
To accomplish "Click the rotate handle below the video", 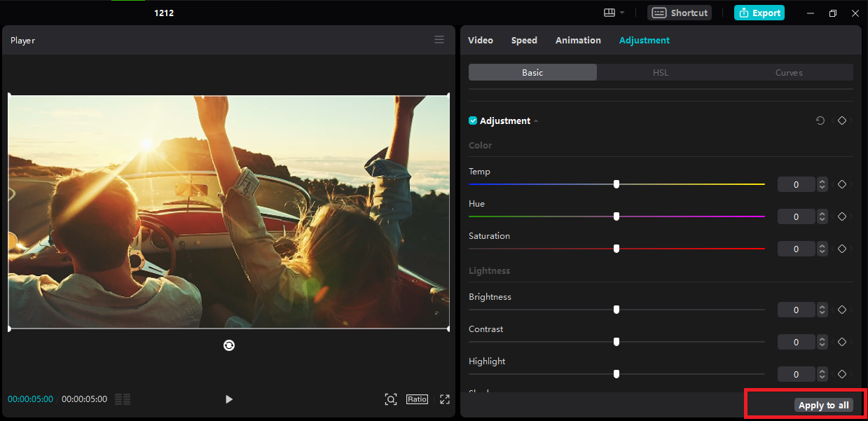I will 228,345.
